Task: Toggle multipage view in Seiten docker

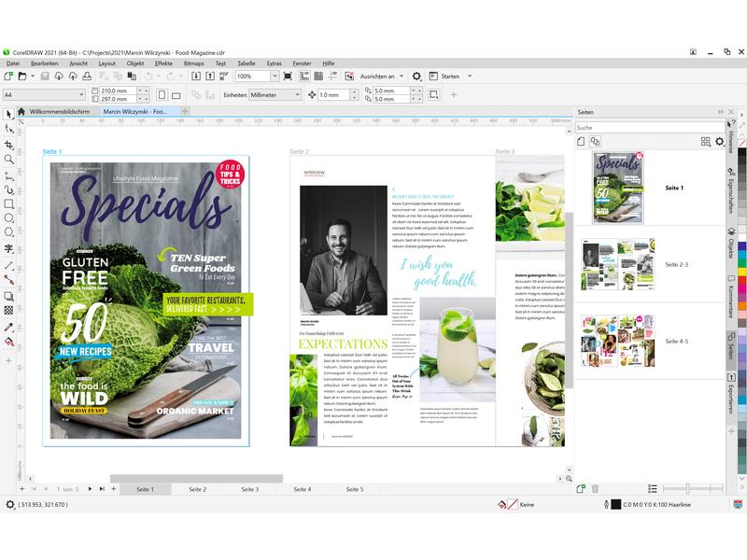Action: pyautogui.click(x=595, y=142)
